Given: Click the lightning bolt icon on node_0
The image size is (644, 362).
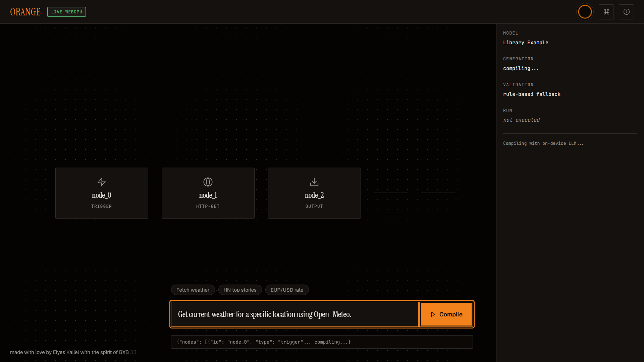Looking at the screenshot, I should [102, 182].
